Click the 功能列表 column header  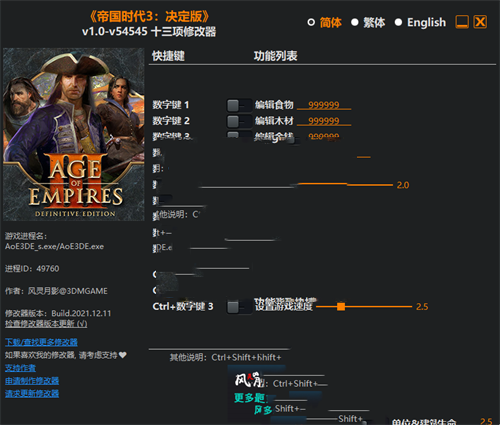pos(276,56)
